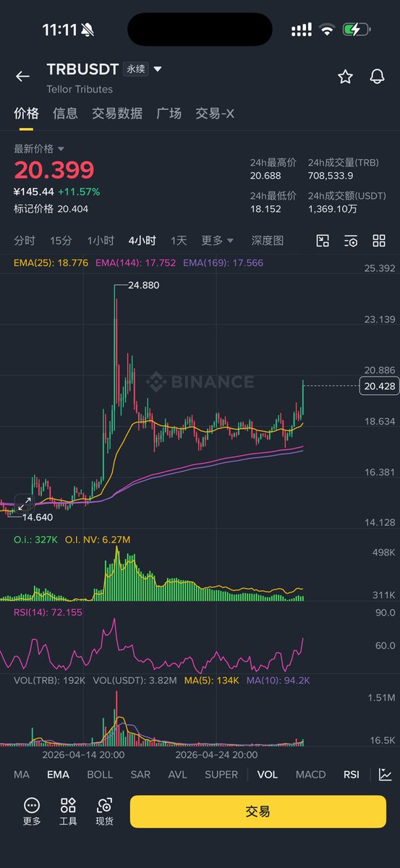Select the 4小时 chart interval
The width and height of the screenshot is (400, 868).
(x=142, y=240)
